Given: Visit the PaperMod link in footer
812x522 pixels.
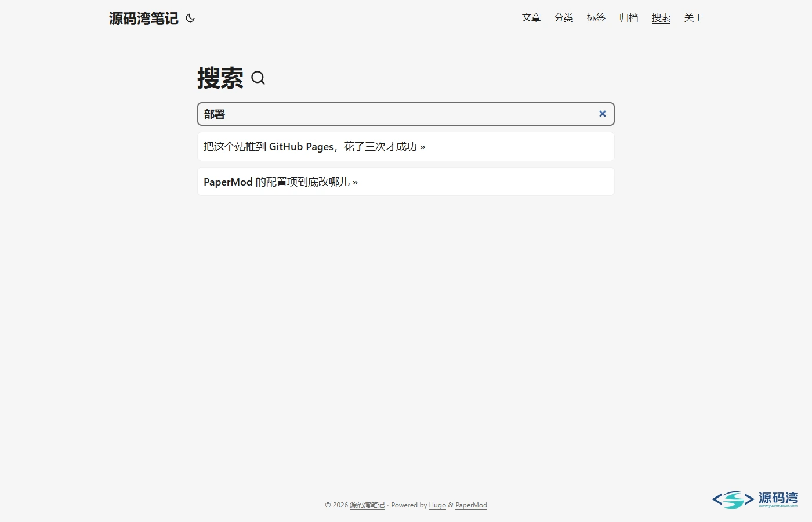Looking at the screenshot, I should click(471, 505).
